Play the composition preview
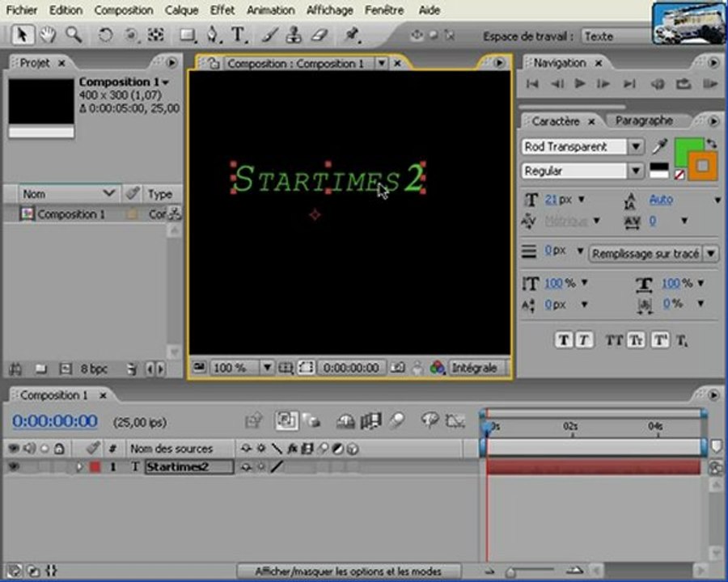Screen dimensions: 728x582 click(x=579, y=84)
